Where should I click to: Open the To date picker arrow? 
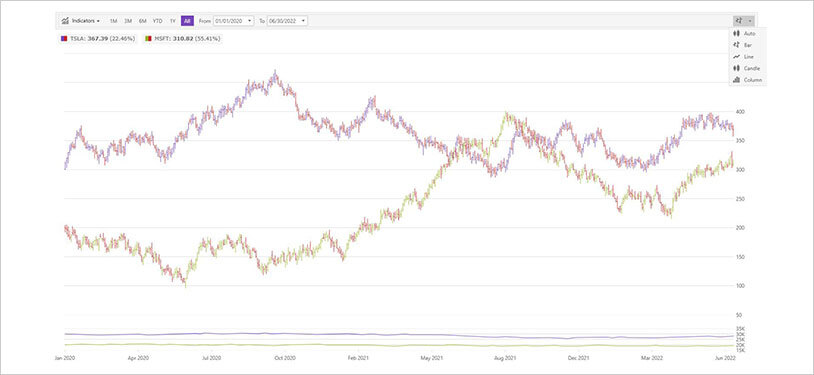pos(304,21)
